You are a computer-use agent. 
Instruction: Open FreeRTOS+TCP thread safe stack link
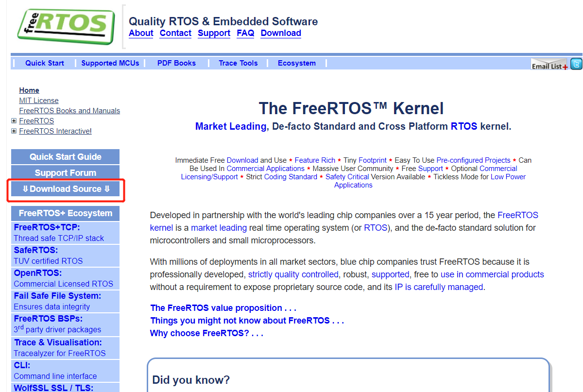65,233
